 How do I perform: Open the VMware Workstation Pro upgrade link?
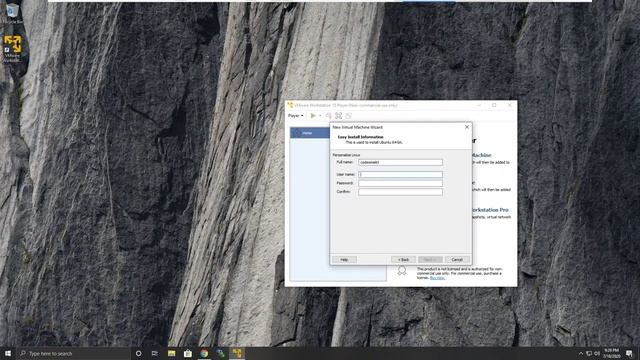pyautogui.click(x=490, y=210)
